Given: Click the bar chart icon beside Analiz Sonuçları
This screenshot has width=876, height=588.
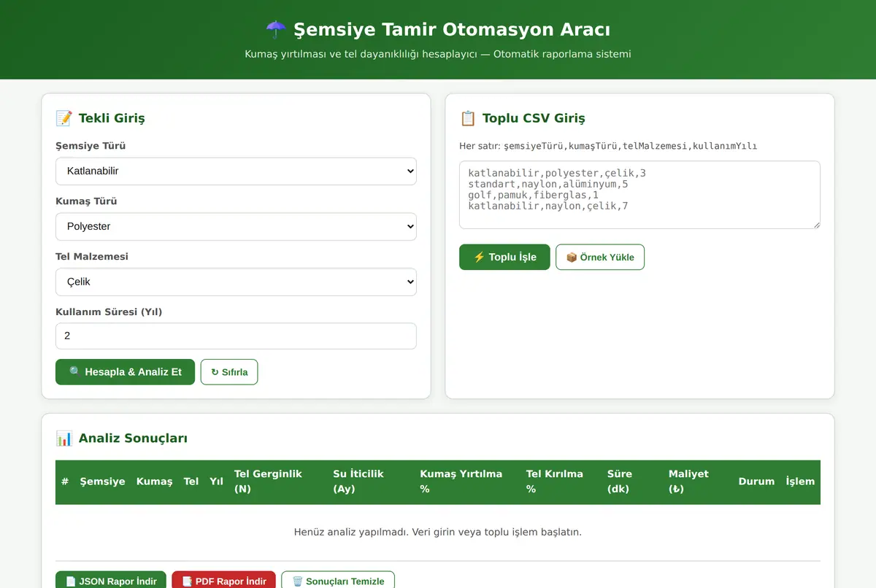Looking at the screenshot, I should click(x=64, y=438).
